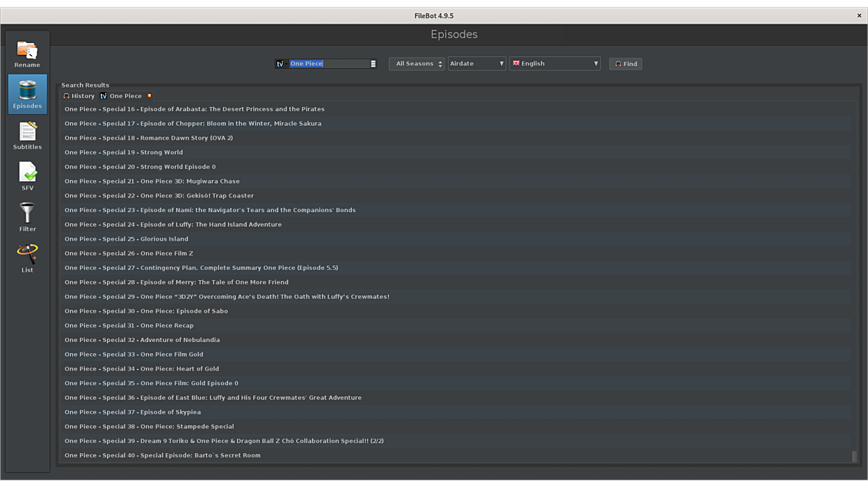
Task: Open the All Seasons selector
Action: pyautogui.click(x=416, y=63)
